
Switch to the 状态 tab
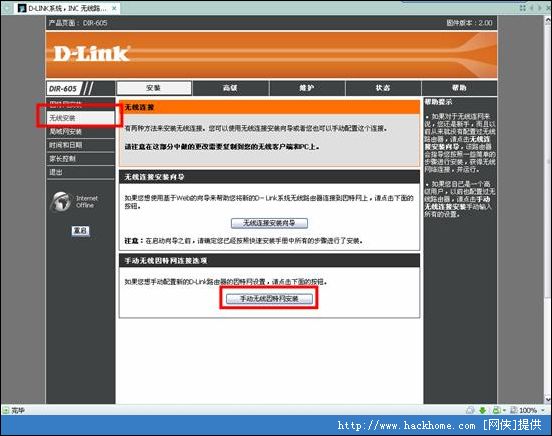click(x=383, y=88)
